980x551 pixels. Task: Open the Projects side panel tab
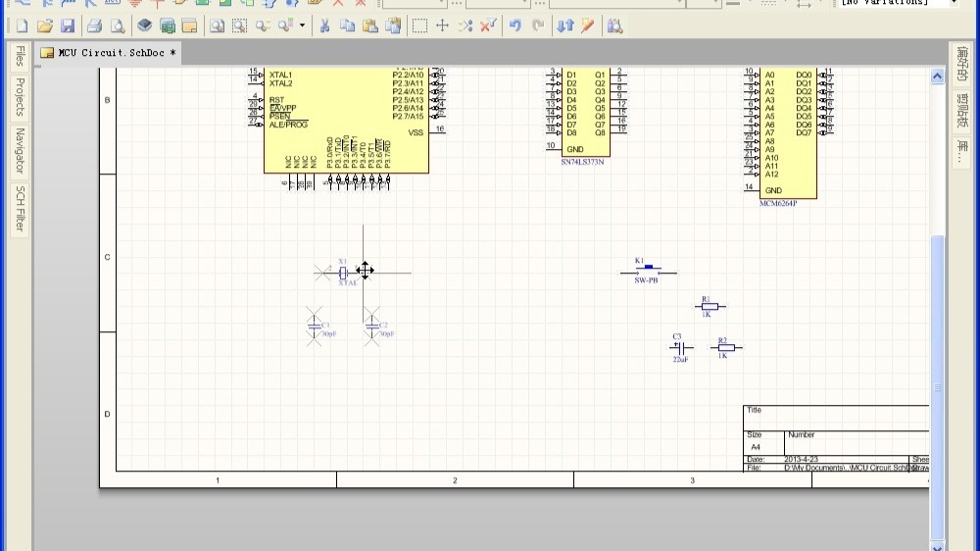click(20, 97)
